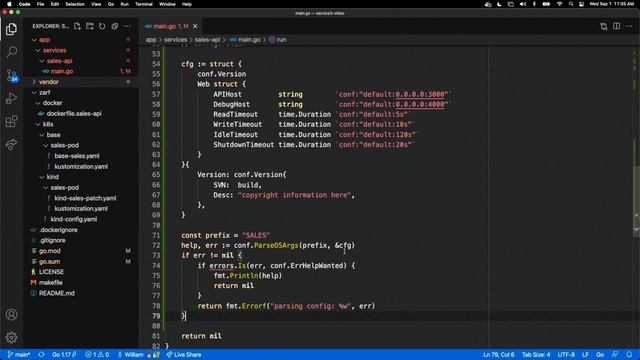The width and height of the screenshot is (640, 360).
Task: Refresh the Explorer tree
Action: coord(102,26)
